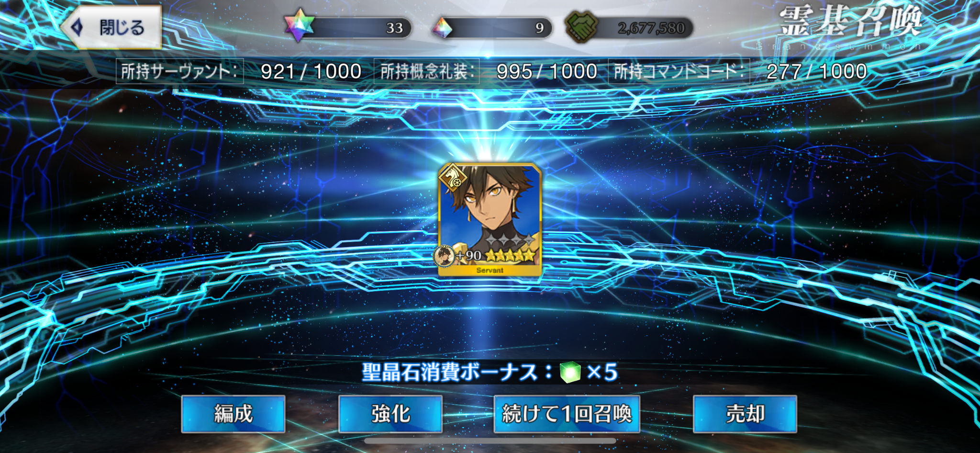This screenshot has height=453, width=980.
Task: Tap the Friend Points total 2,677,580
Action: [651, 28]
